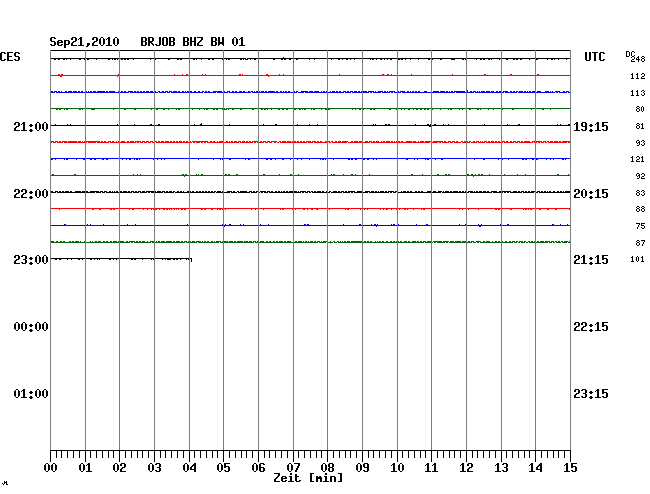Click the '14' minute axis label
Image resolution: width=650 pixels, height=494 pixels.
tap(535, 468)
